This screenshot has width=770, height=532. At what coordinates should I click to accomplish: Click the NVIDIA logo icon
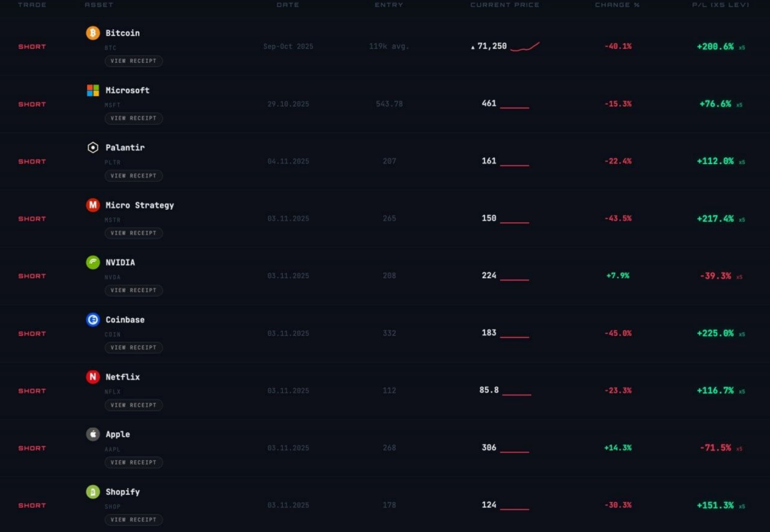click(x=93, y=262)
